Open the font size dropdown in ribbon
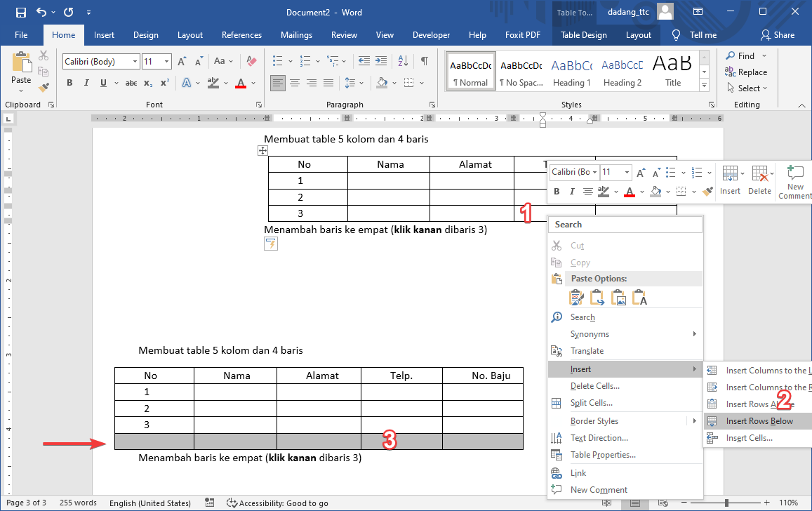 pyautogui.click(x=166, y=62)
